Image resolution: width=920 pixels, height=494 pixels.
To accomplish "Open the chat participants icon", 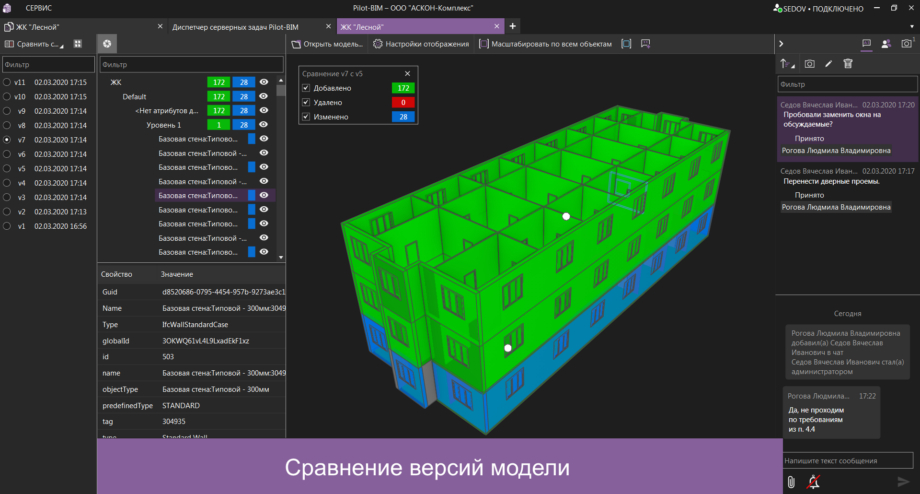I will (x=886, y=44).
